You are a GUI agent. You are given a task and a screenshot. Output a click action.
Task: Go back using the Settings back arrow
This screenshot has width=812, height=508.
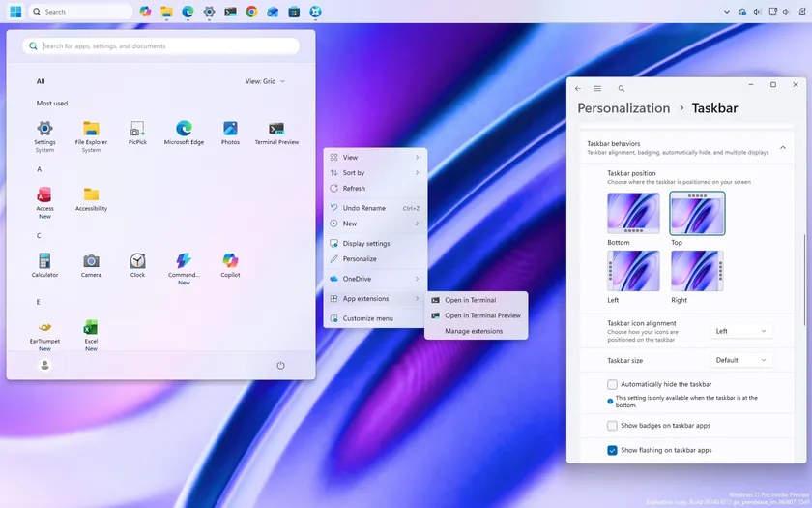click(578, 89)
